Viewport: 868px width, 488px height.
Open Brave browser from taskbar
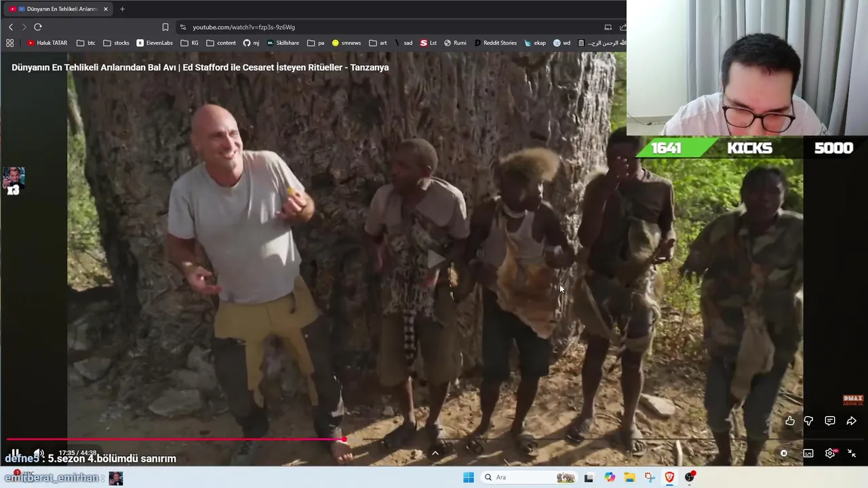[x=669, y=477]
